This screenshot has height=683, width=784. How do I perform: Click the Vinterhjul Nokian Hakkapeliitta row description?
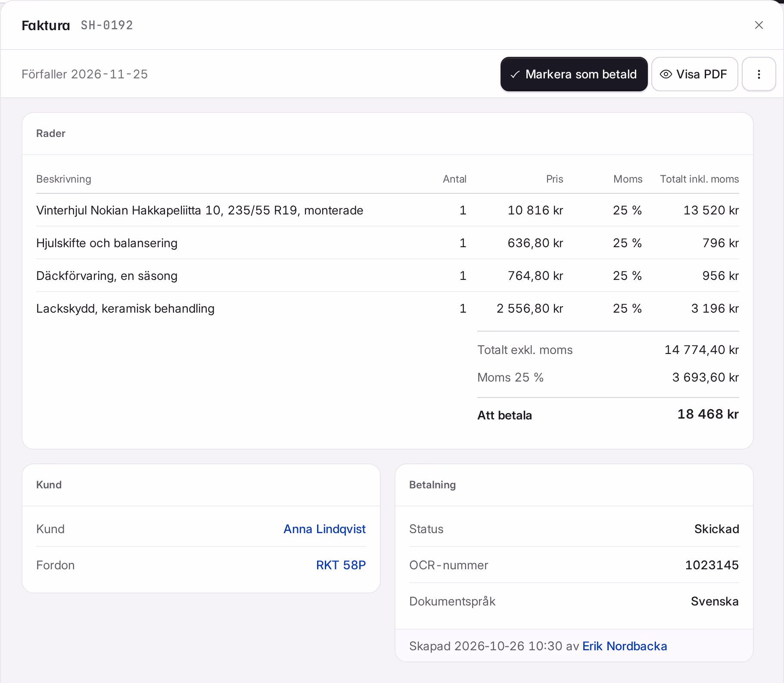(x=200, y=210)
